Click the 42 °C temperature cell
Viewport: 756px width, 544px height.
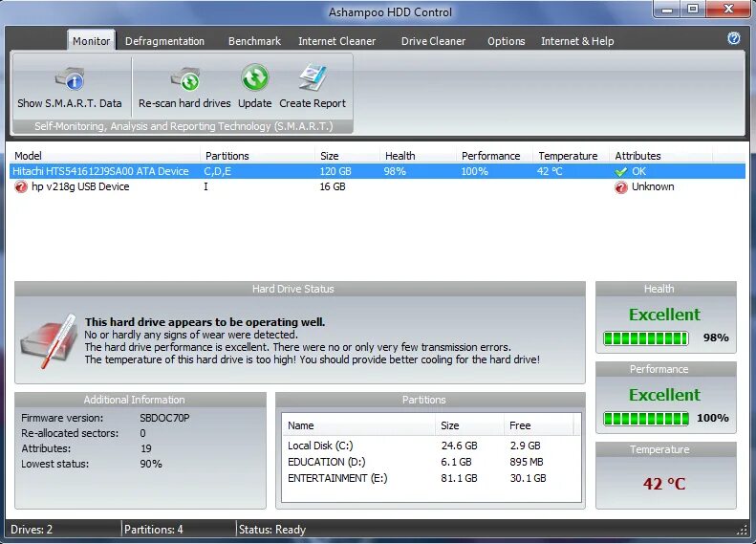[x=550, y=171]
